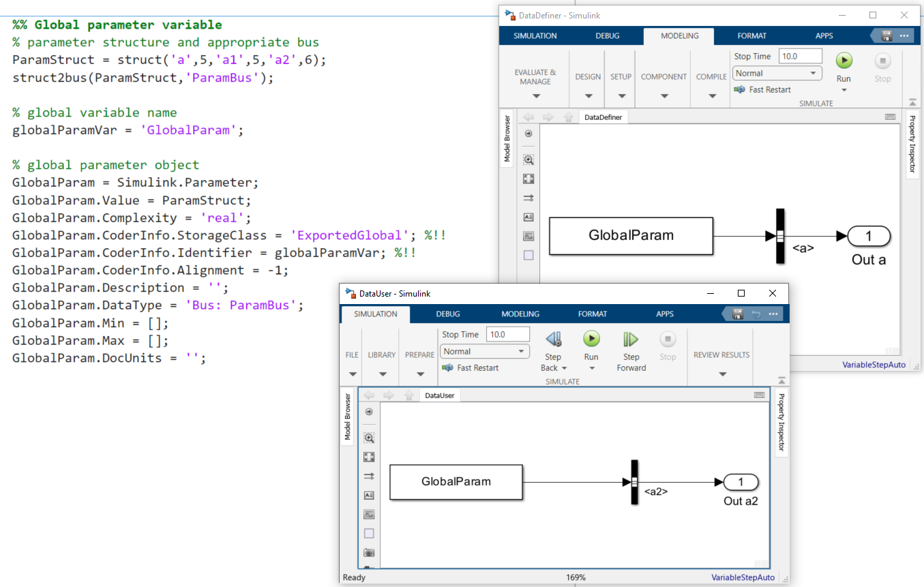Click keyboard shortcuts icon in DataUser canvas bar

point(760,395)
